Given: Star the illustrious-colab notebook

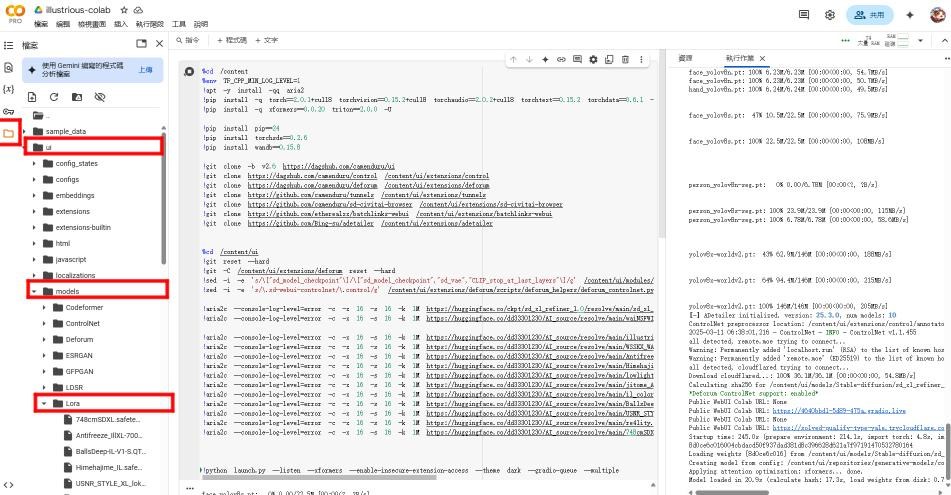Looking at the screenshot, I should pos(123,10).
